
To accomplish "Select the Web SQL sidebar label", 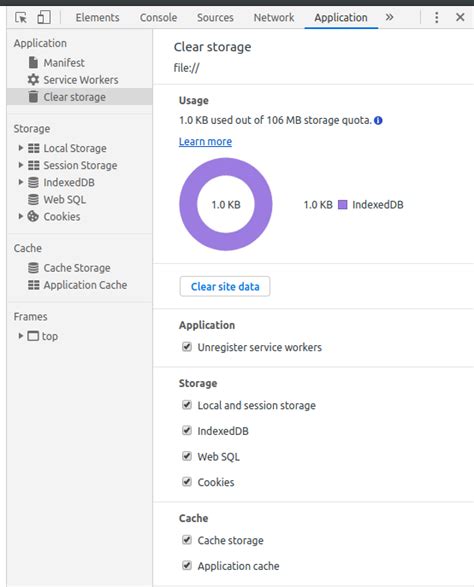I will pos(65,200).
